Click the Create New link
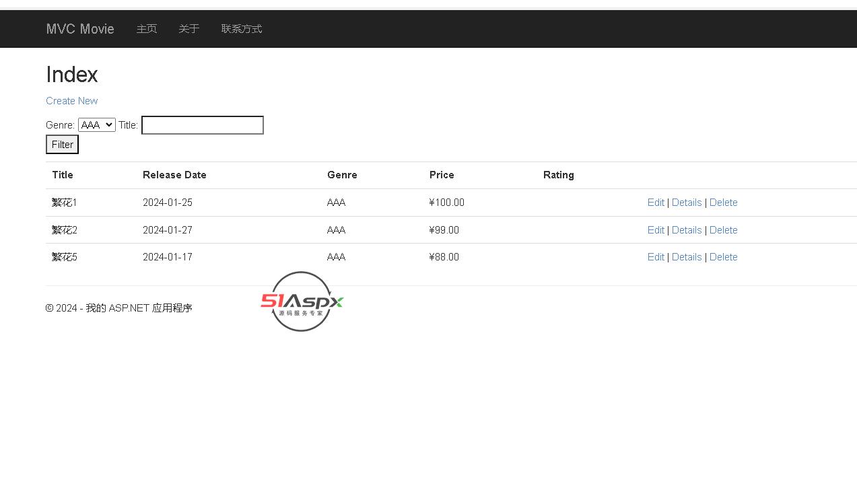This screenshot has height=504, width=857. point(71,101)
